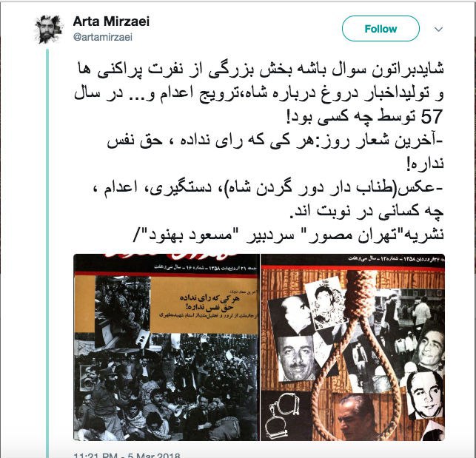Click the yellow headline box on left cover
476x458 pixels.
coord(204,305)
